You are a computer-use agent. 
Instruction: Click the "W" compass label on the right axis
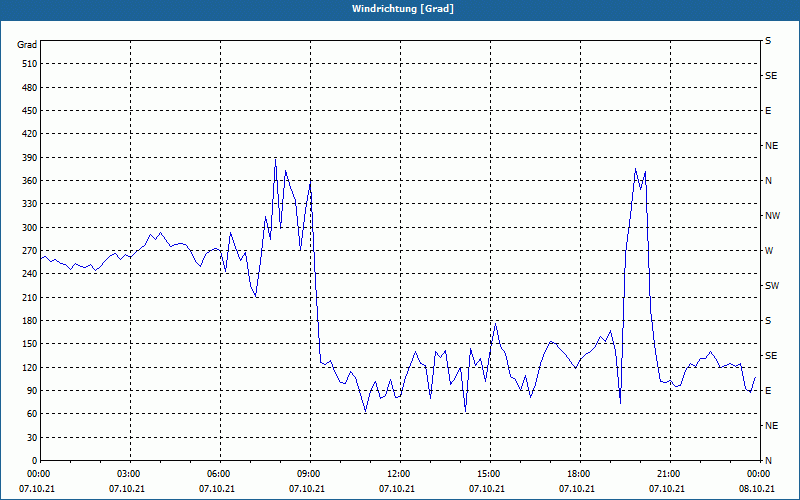[x=769, y=251]
